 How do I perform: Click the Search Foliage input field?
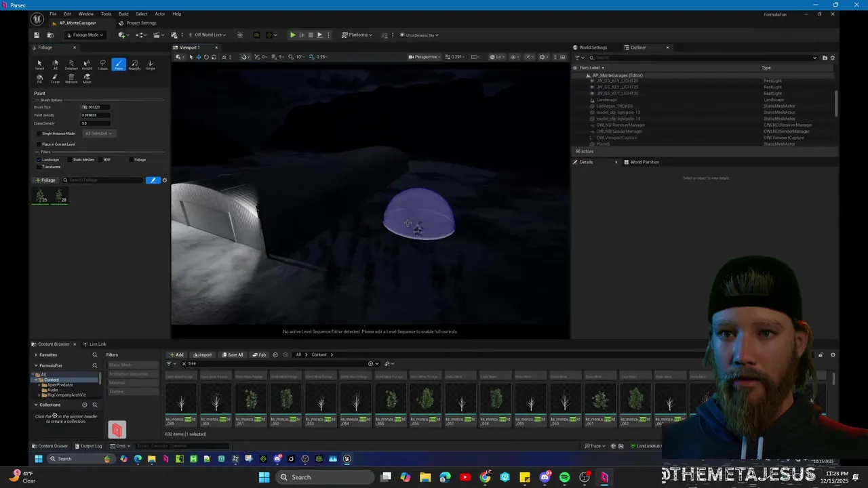[x=102, y=180]
